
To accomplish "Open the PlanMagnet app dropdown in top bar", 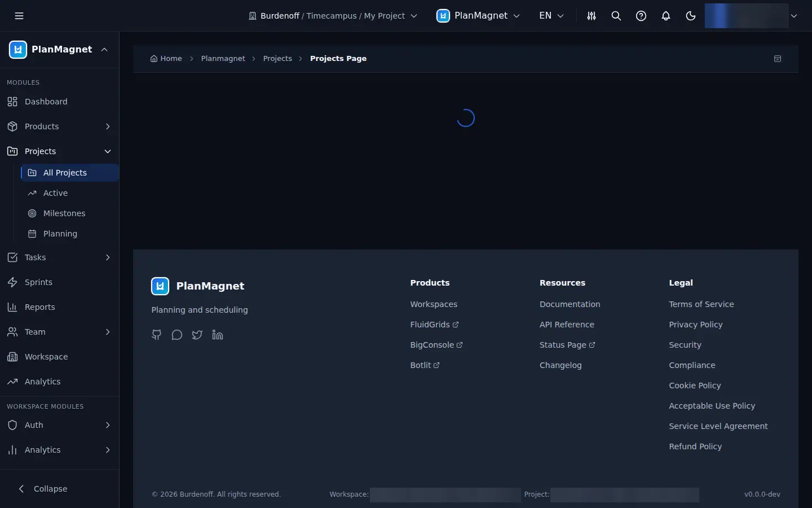I will (478, 16).
